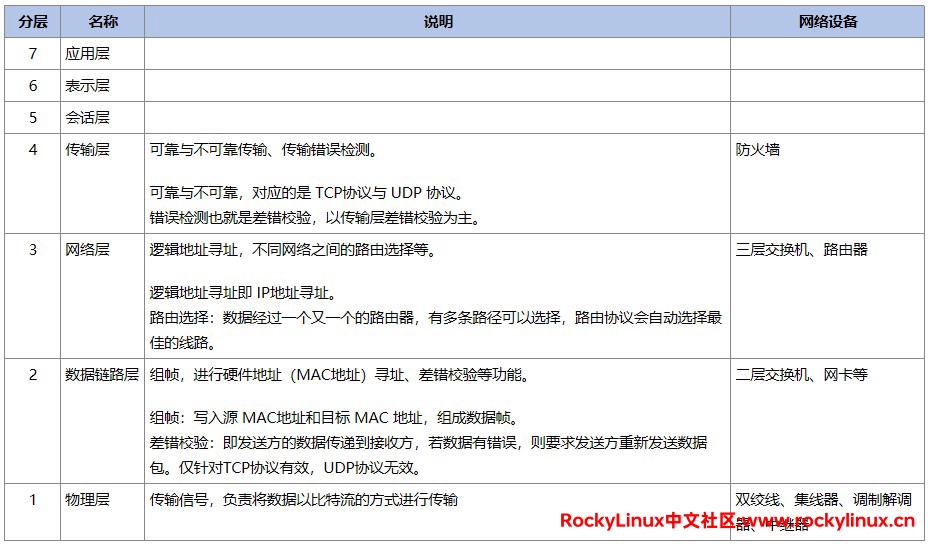
Task: Select the 表示层 name cell
Action: [87, 86]
